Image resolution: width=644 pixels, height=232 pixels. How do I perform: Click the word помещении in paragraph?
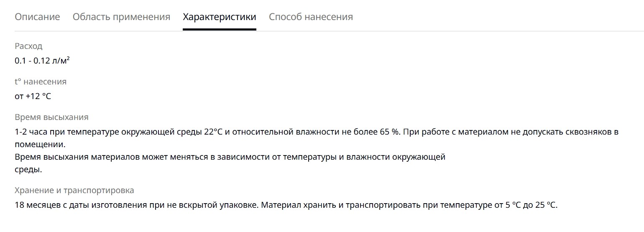tap(40, 145)
